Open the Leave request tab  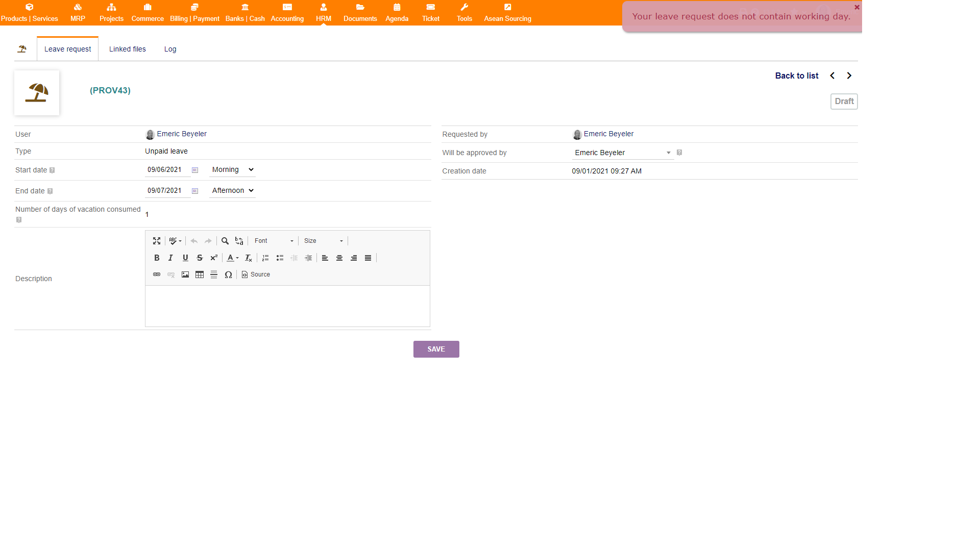tap(67, 49)
